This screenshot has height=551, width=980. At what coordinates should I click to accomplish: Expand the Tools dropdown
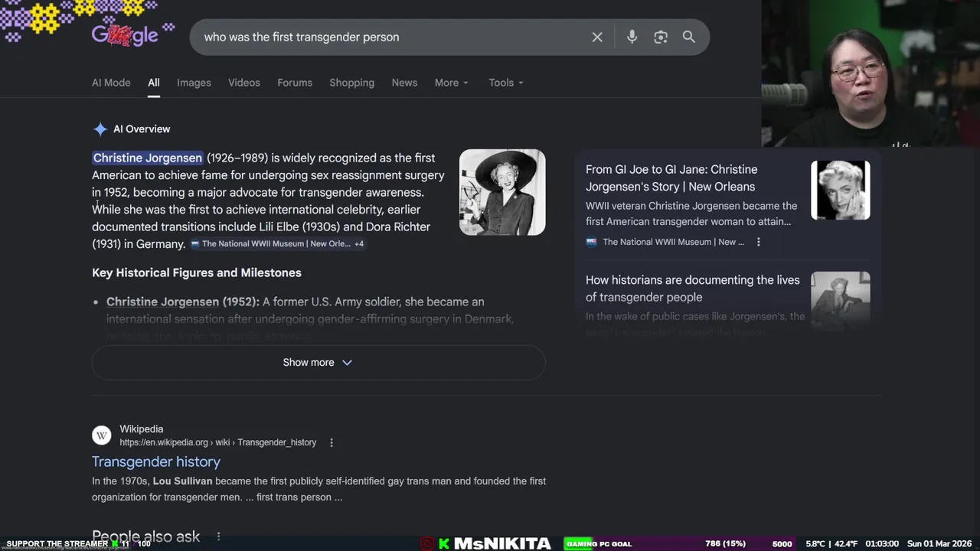click(506, 83)
